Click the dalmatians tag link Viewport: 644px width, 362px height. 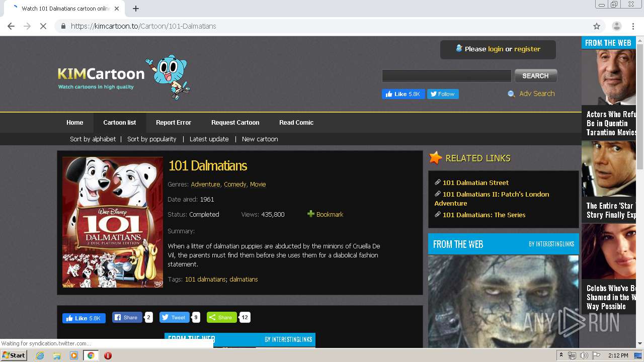tap(244, 280)
